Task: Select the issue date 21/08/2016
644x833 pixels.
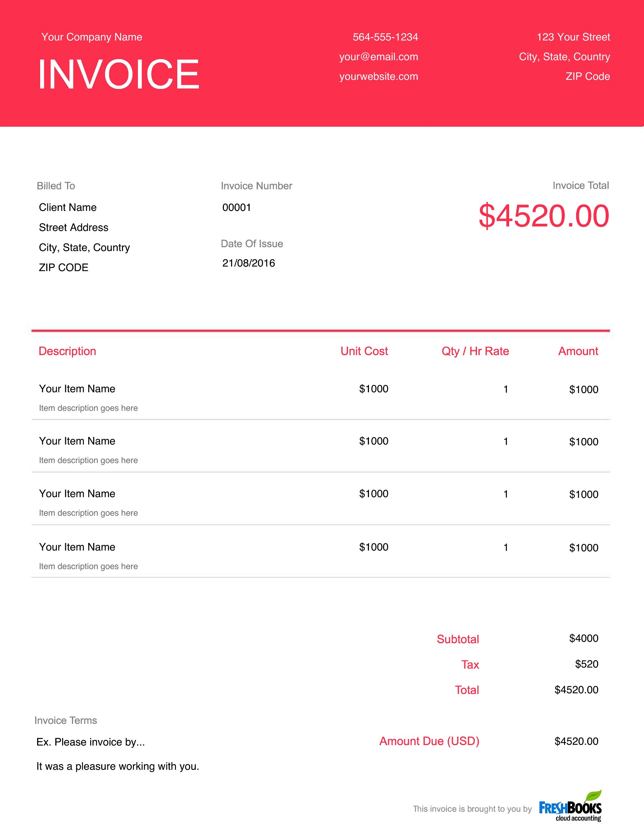Action: (249, 263)
